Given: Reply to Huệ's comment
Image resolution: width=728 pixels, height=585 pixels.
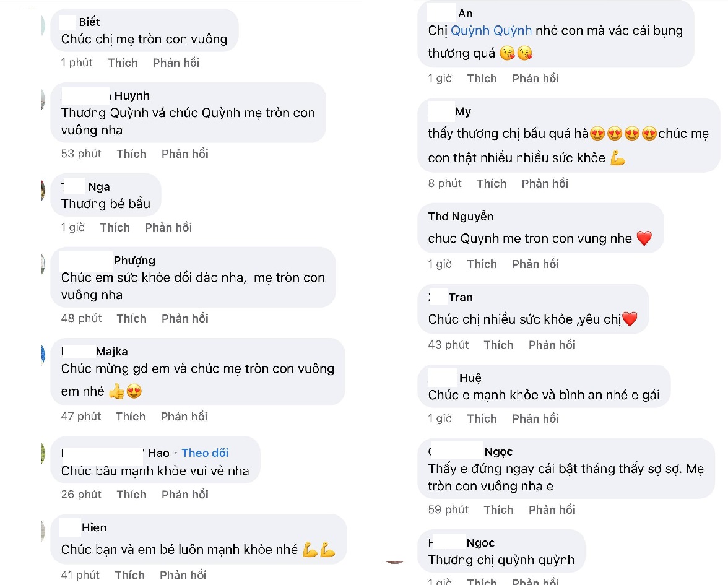Looking at the screenshot, I should point(535,418).
